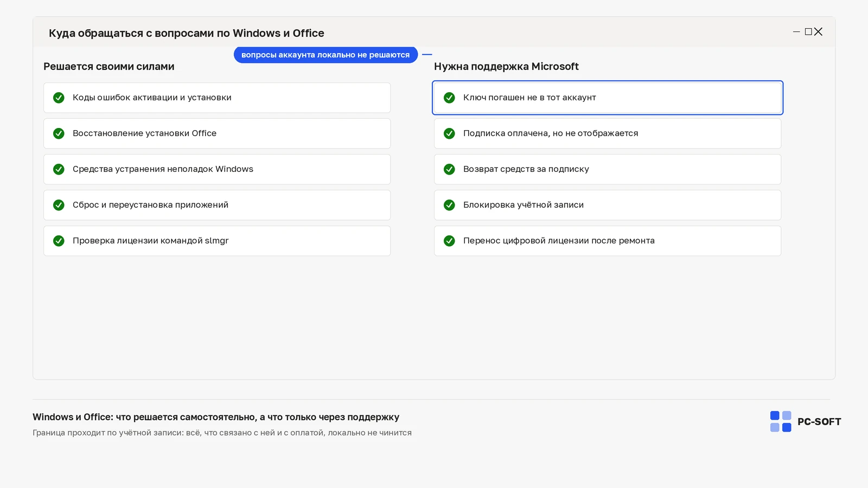
Task: Close the window with the X button
Action: pos(819,32)
